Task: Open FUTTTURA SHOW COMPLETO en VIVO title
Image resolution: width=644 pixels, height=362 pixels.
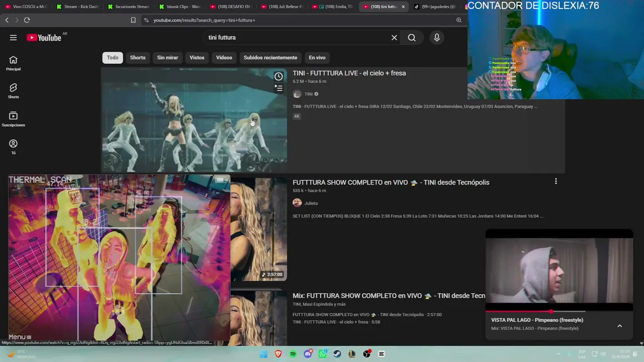Action: pos(391,183)
